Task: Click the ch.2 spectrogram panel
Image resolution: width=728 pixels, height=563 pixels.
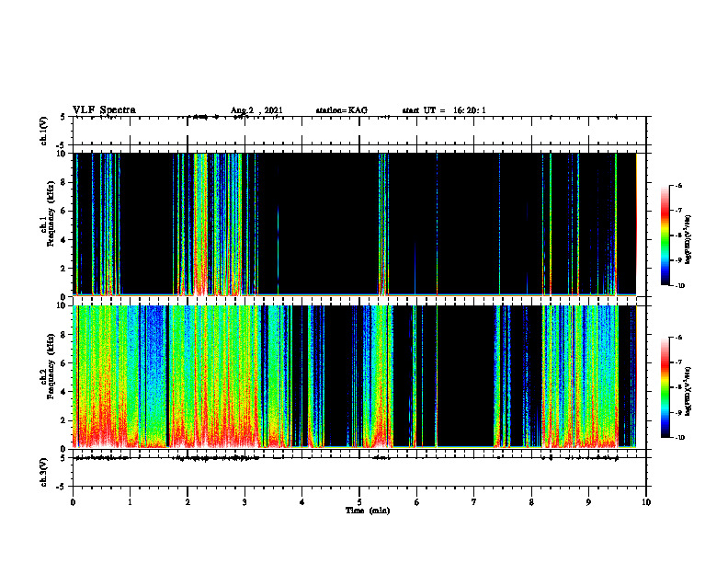Action: (x=359, y=377)
